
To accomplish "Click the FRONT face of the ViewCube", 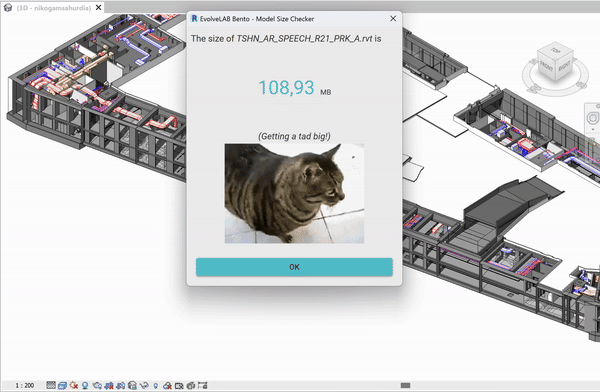I will click(x=546, y=67).
